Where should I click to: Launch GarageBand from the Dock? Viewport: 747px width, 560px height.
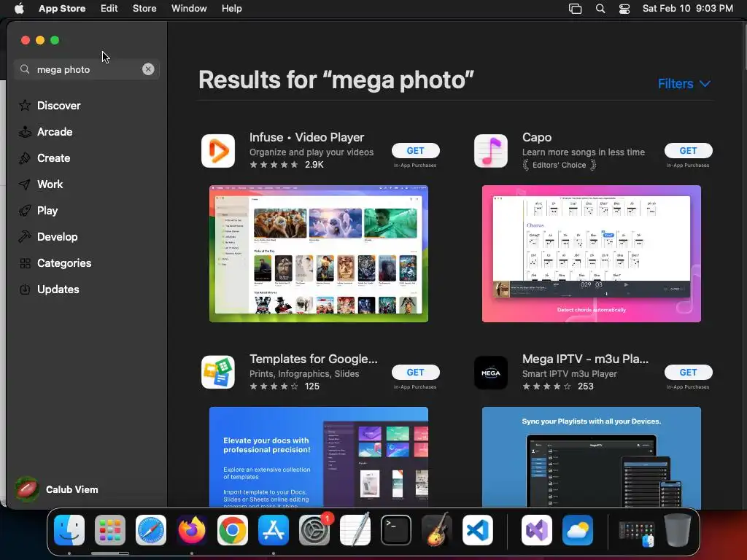pyautogui.click(x=436, y=530)
